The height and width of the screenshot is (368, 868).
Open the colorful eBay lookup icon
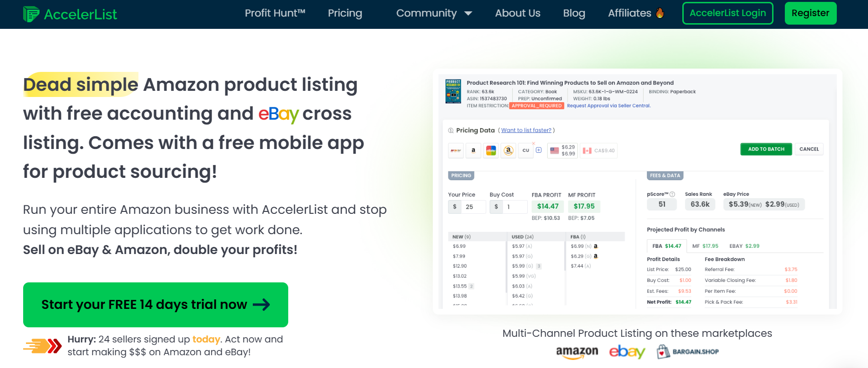491,150
